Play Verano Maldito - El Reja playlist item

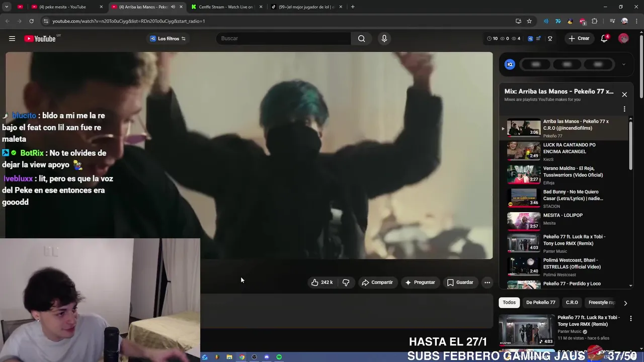tap(566, 175)
